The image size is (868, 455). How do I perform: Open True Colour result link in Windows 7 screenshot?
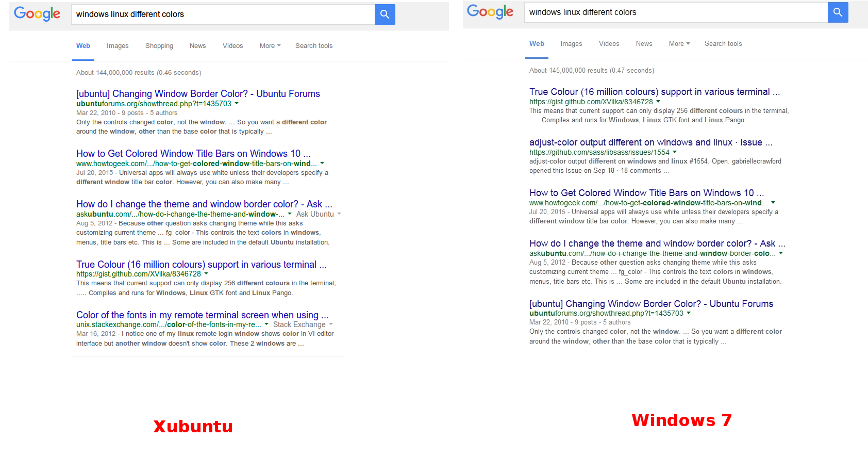[x=655, y=92]
